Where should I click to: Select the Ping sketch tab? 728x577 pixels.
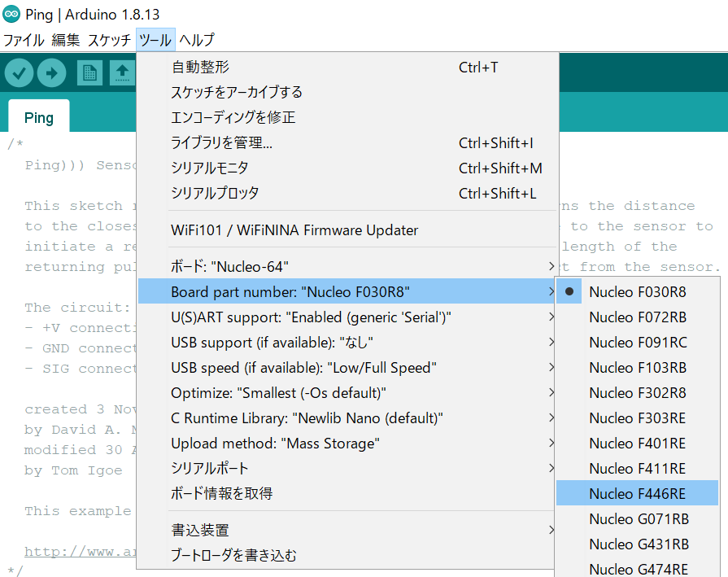point(39,117)
